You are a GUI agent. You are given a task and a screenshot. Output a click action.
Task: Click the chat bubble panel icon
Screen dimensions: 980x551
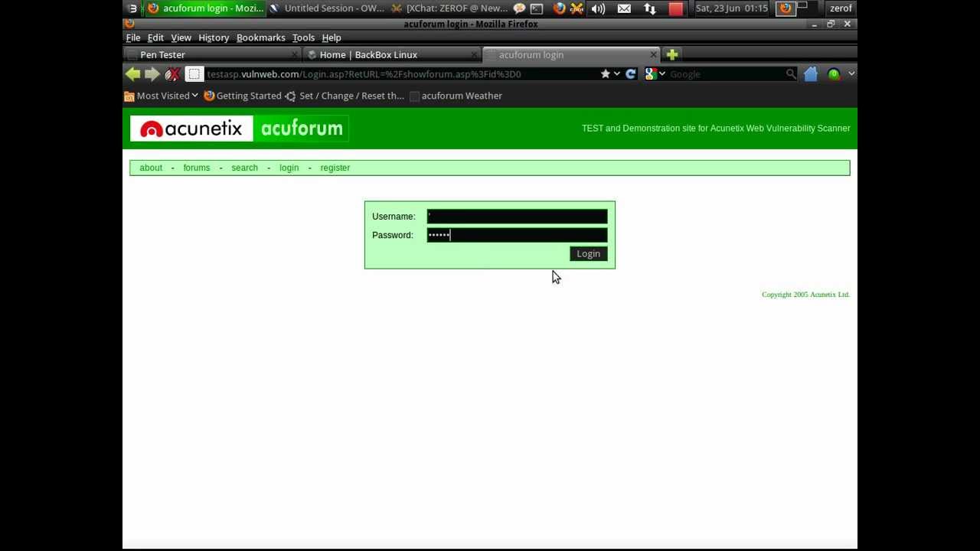520,8
